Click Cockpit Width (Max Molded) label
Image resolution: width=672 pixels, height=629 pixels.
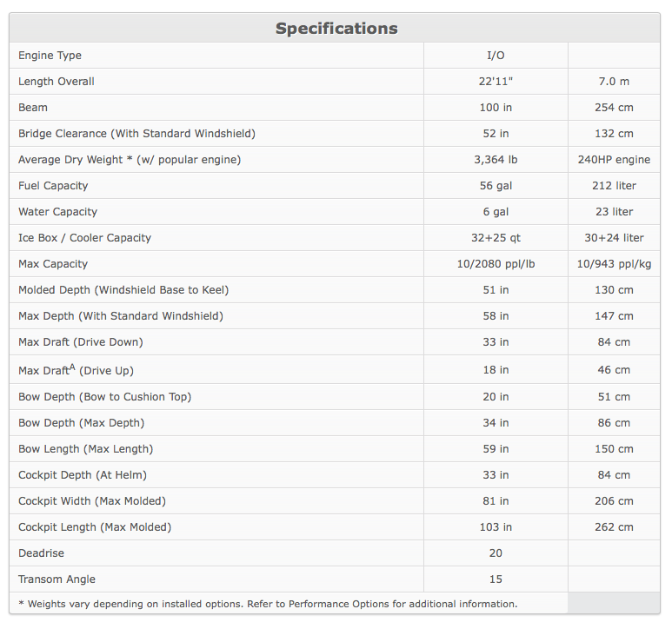(x=92, y=501)
